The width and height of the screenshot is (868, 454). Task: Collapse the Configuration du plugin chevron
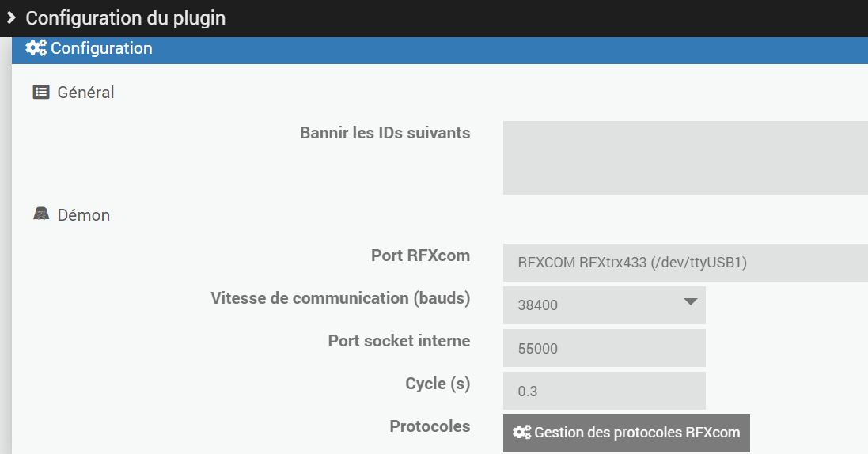tap(11, 17)
